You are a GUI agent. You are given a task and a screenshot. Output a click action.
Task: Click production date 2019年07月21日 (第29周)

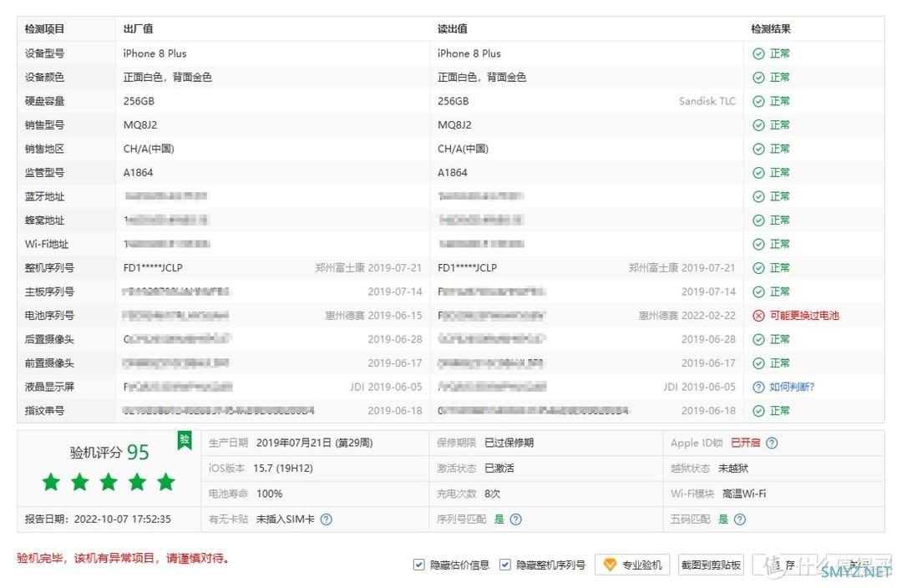click(314, 443)
